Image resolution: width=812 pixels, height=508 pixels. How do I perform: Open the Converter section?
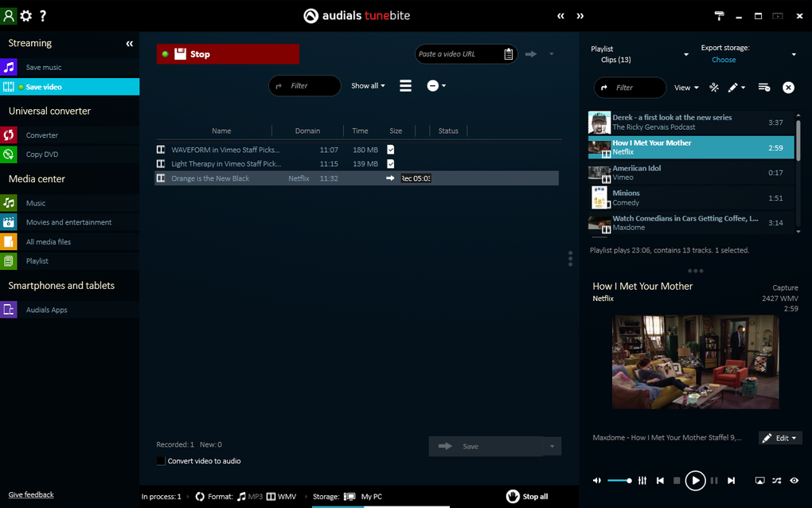coord(69,135)
